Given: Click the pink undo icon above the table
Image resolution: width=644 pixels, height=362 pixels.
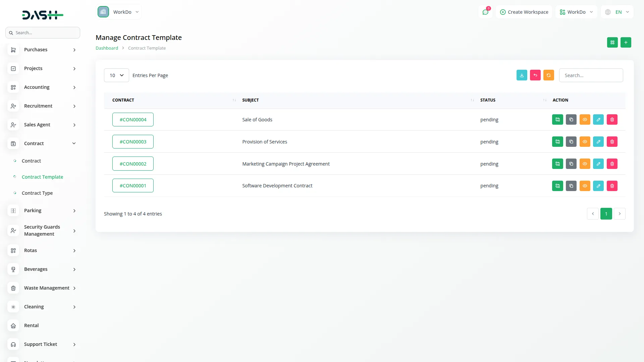Looking at the screenshot, I should (535, 75).
